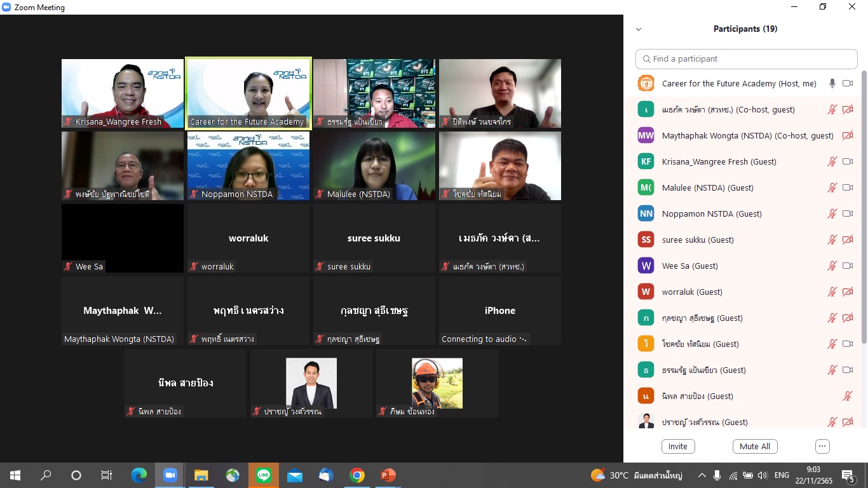Open Google Chrome from the taskbar
The image size is (868, 488).
point(356,475)
